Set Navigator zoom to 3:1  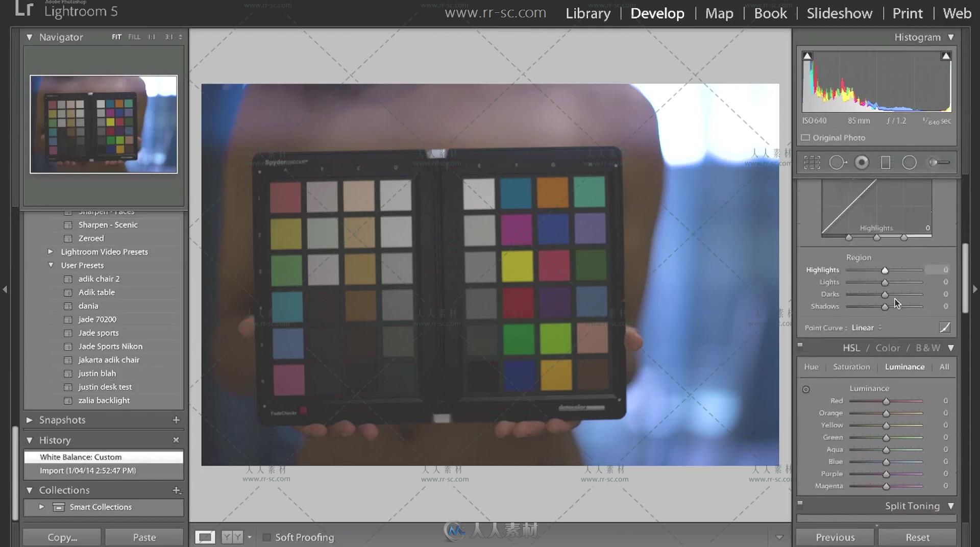pyautogui.click(x=169, y=37)
